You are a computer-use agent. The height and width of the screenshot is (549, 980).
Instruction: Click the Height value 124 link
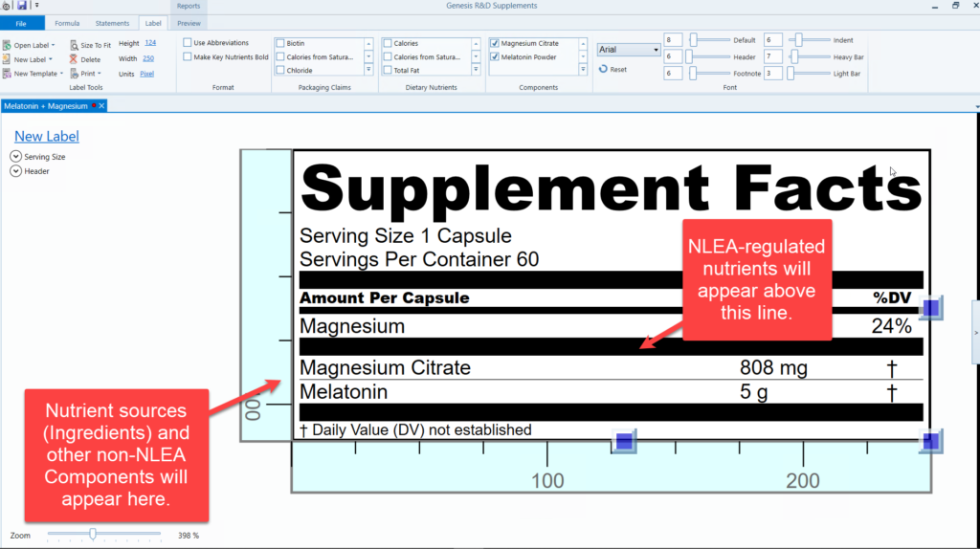[150, 43]
